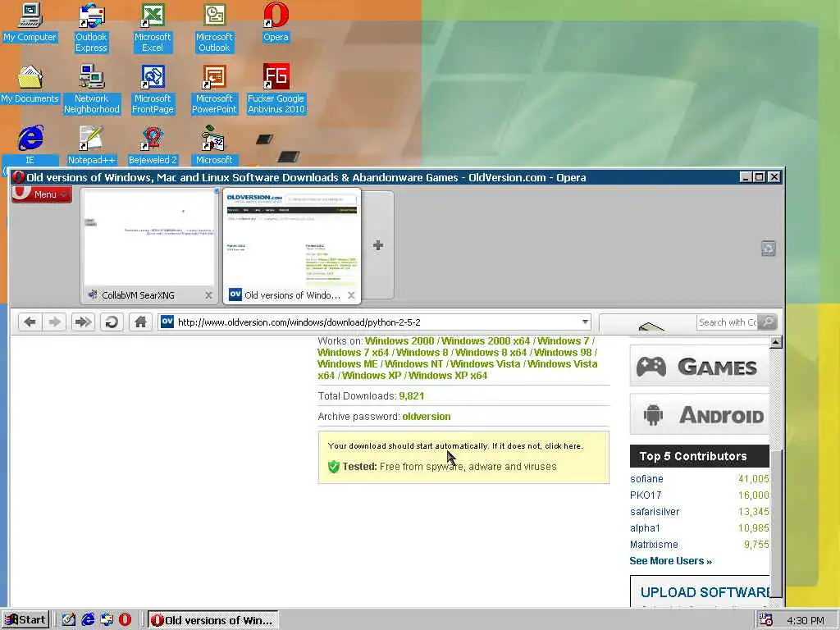Select the Old versions of Windo... tab

click(x=292, y=246)
